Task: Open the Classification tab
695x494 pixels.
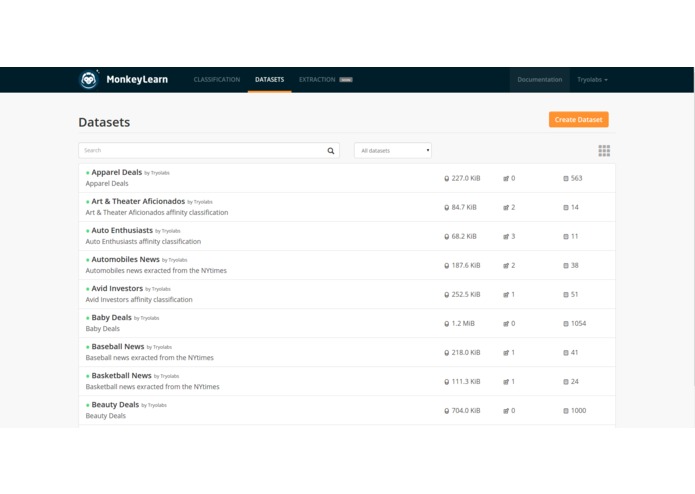Action: (x=217, y=80)
